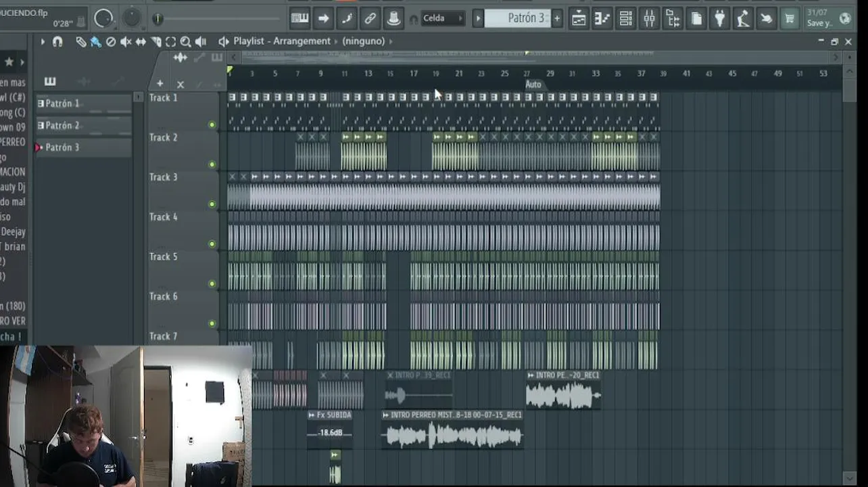Toggle the blend recording note icon
Viewport: 868px width, 487px height.
coord(347,19)
